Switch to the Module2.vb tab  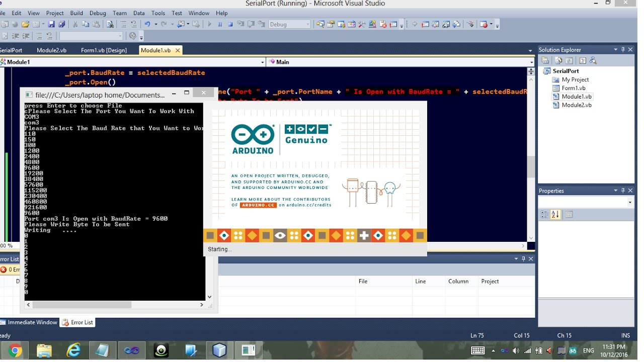[x=51, y=50]
